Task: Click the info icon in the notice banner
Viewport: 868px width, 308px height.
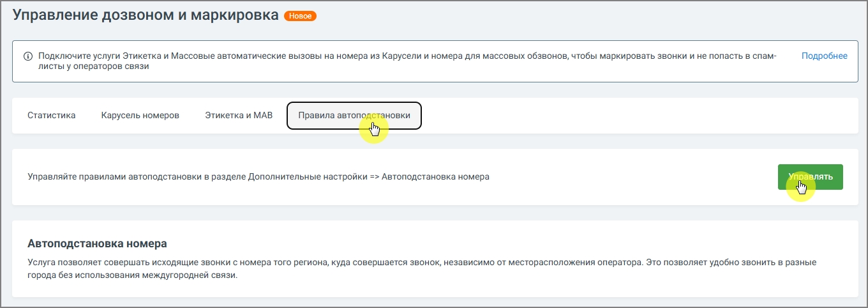Action: point(28,56)
